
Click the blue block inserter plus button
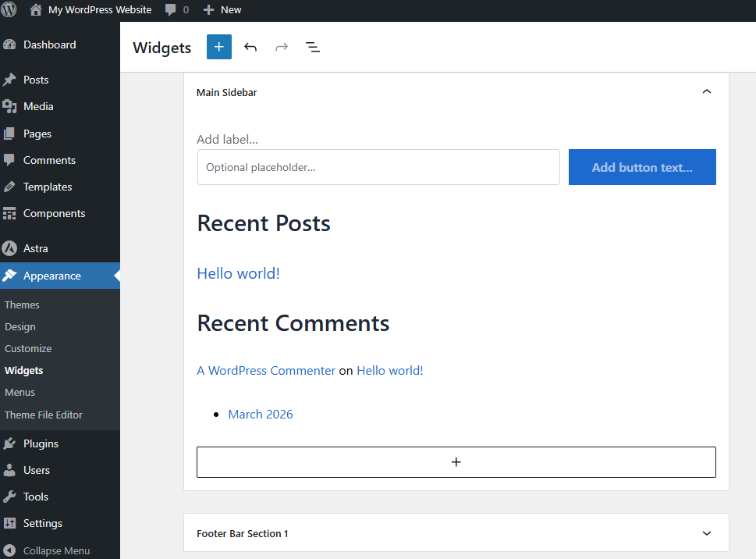click(x=219, y=47)
